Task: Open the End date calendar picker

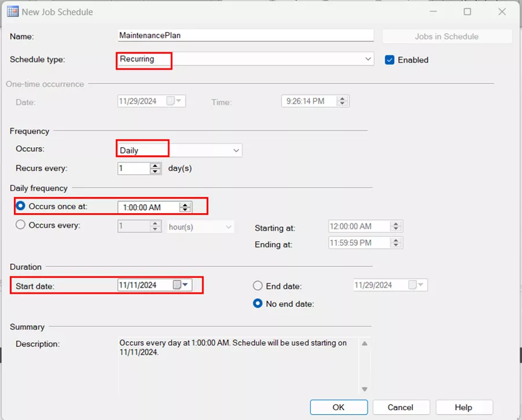Action: coord(416,285)
